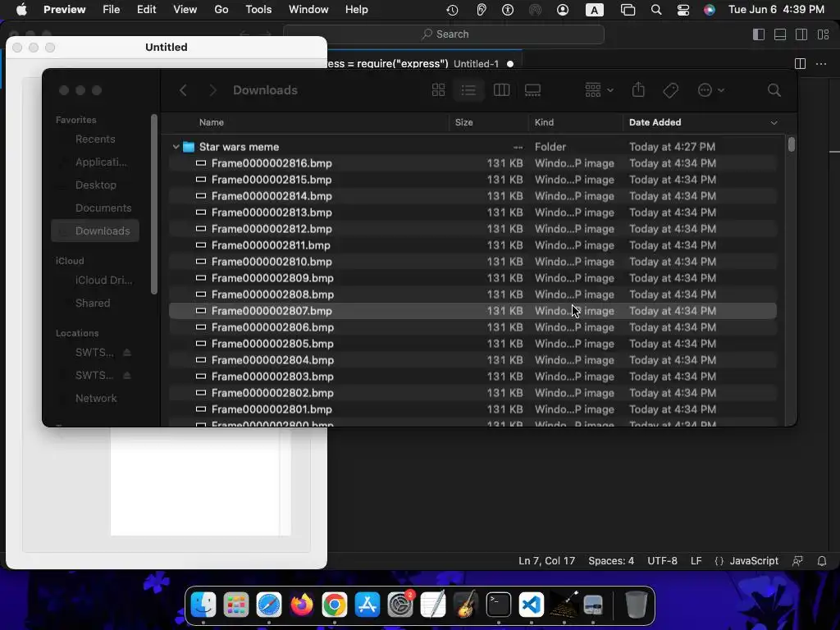Eject the first SWTS volume

[127, 353]
